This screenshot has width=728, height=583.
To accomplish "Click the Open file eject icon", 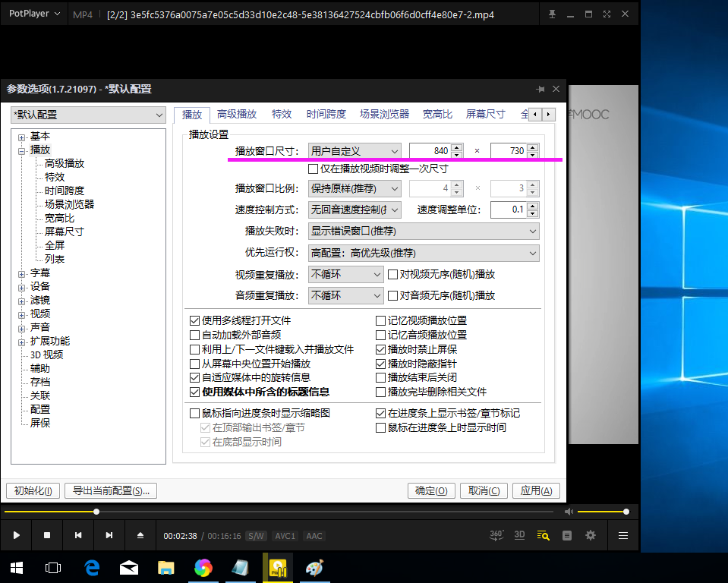I will (x=140, y=535).
